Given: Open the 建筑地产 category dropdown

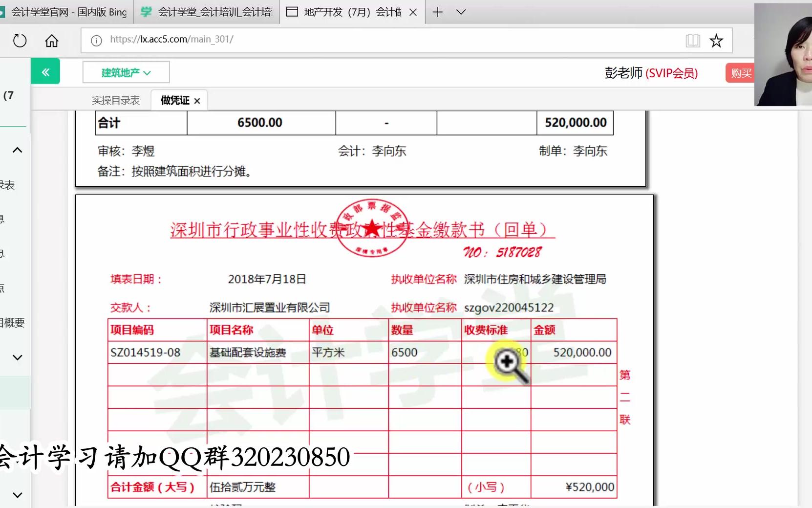Looking at the screenshot, I should pos(126,71).
